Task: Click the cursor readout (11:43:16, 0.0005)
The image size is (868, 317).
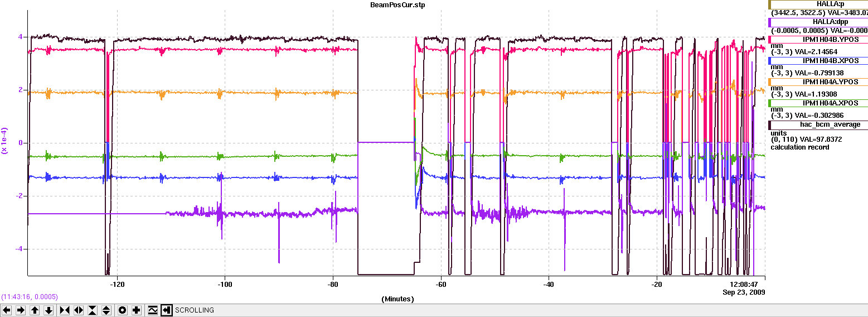Action: (30, 297)
